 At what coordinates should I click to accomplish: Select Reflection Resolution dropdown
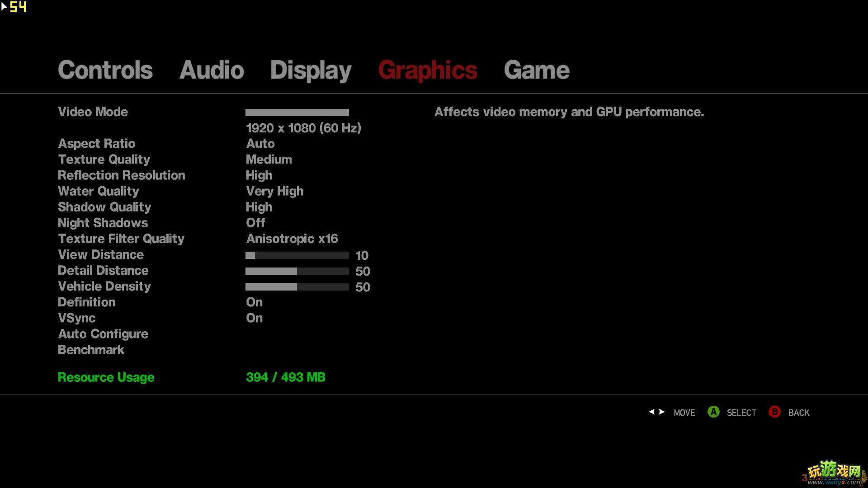[x=259, y=175]
